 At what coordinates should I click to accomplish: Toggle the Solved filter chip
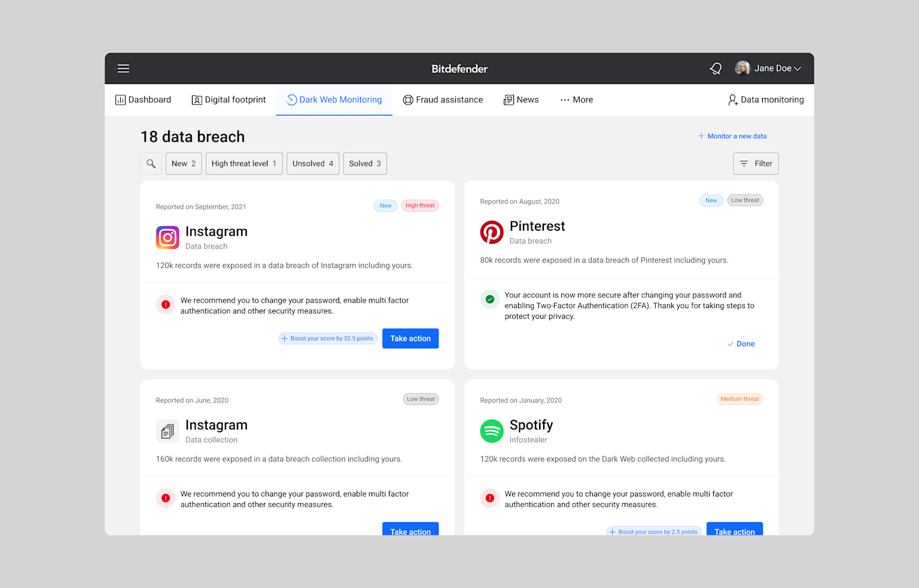365,163
